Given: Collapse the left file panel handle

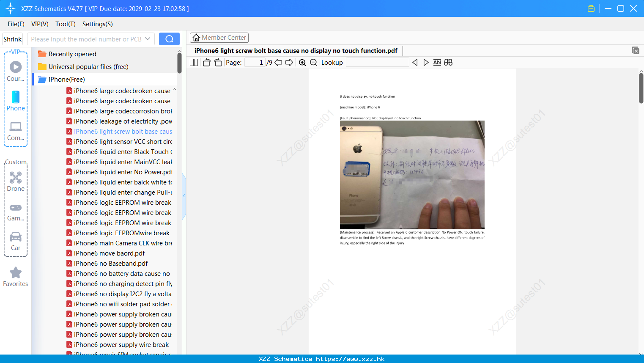Looking at the screenshot, I should coord(184,196).
